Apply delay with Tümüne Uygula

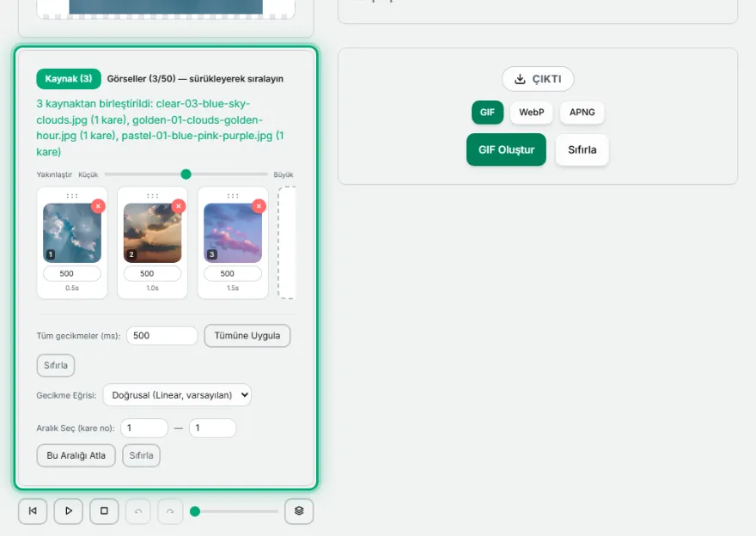(x=247, y=336)
